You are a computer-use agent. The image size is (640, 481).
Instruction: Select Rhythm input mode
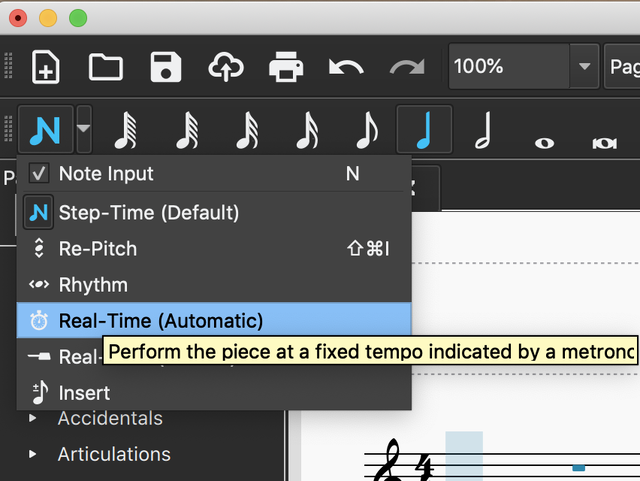coord(93,285)
